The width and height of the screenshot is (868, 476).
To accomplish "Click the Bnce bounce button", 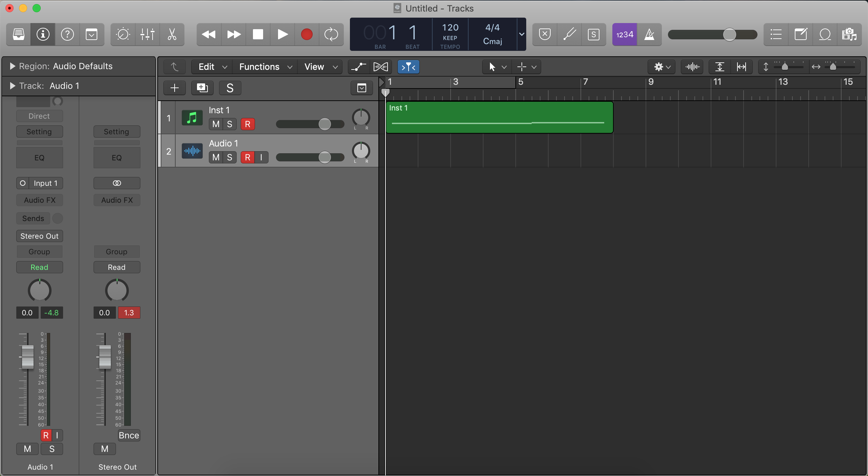I will pyautogui.click(x=129, y=435).
